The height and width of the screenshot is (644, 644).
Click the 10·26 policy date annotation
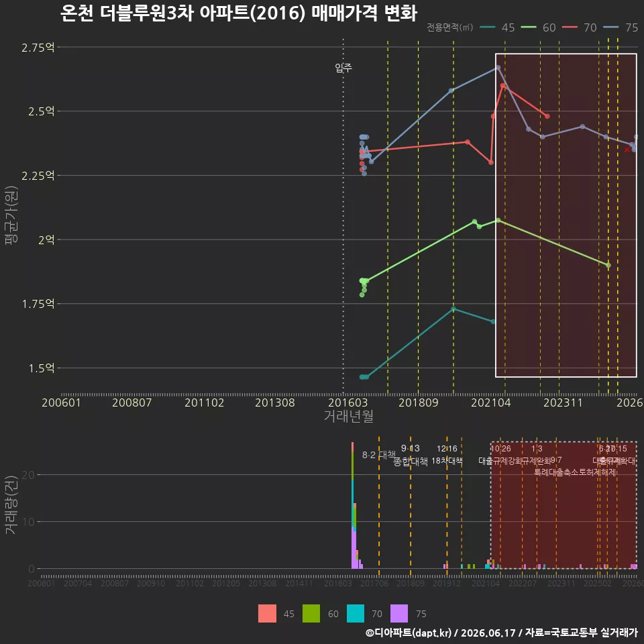tap(500, 449)
